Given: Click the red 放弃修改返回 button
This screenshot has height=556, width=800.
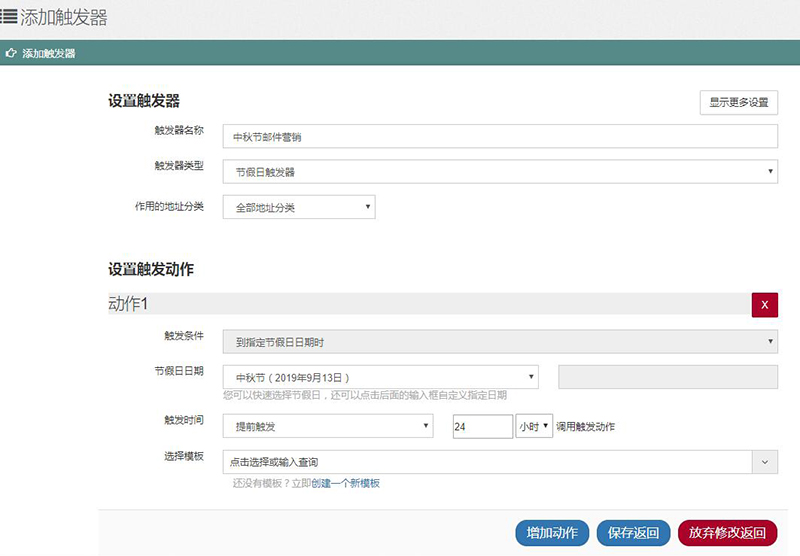Looking at the screenshot, I should click(727, 533).
